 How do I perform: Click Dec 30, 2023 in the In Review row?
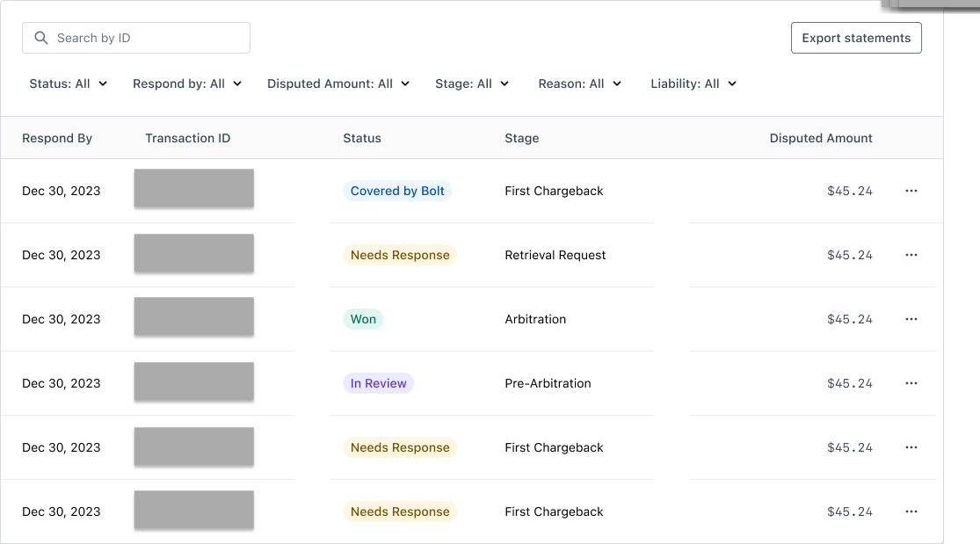pyautogui.click(x=62, y=383)
